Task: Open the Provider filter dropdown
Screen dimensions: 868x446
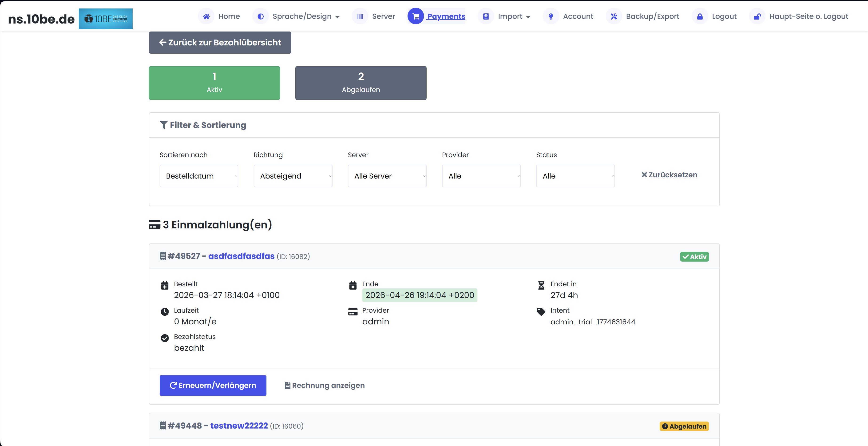Action: click(481, 176)
